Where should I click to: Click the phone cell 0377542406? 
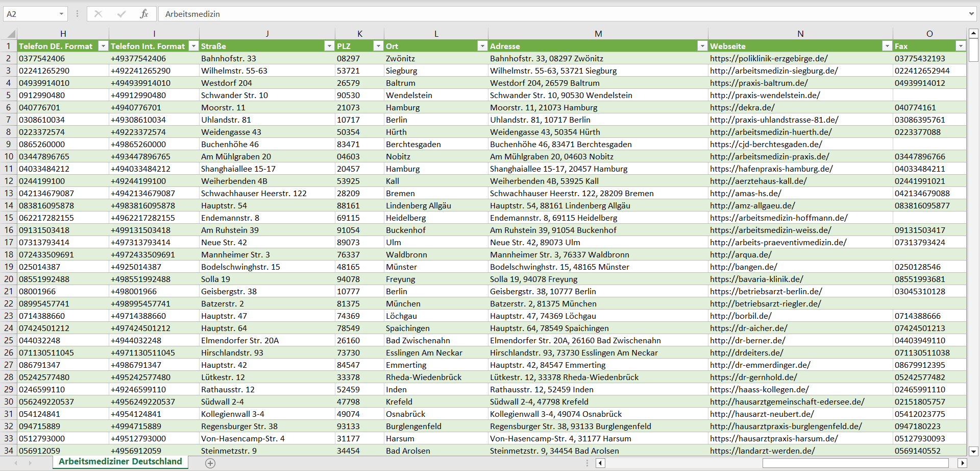(x=63, y=58)
